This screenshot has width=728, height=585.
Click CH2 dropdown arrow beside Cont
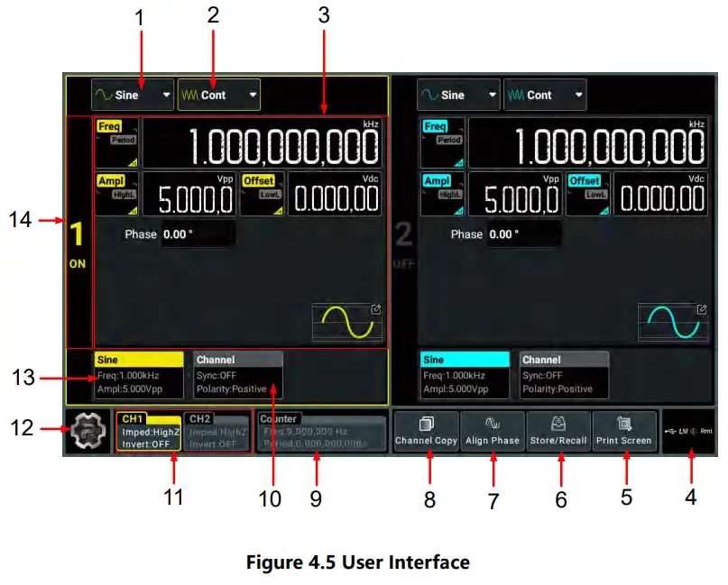578,95
